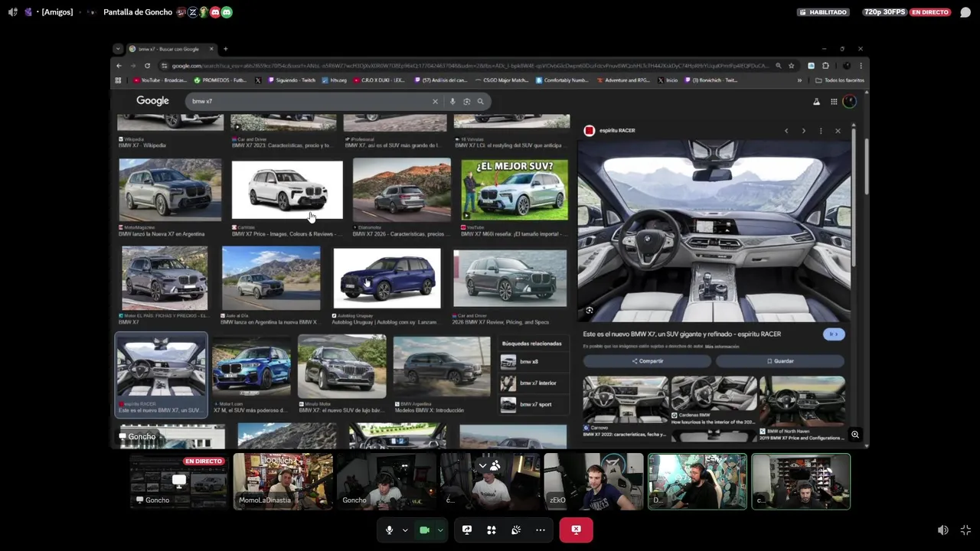This screenshot has width=980, height=551.
Task: Click the HABILITADO badge
Action: coord(823,12)
